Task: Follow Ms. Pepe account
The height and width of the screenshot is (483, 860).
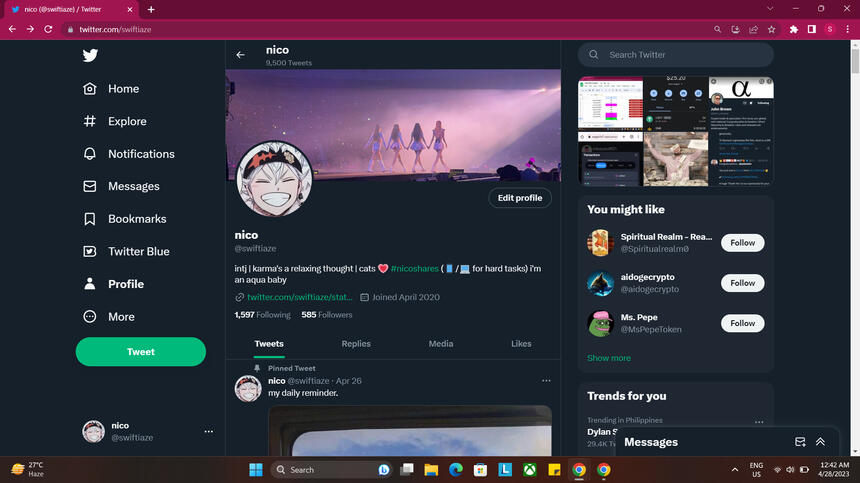Action: (x=743, y=323)
